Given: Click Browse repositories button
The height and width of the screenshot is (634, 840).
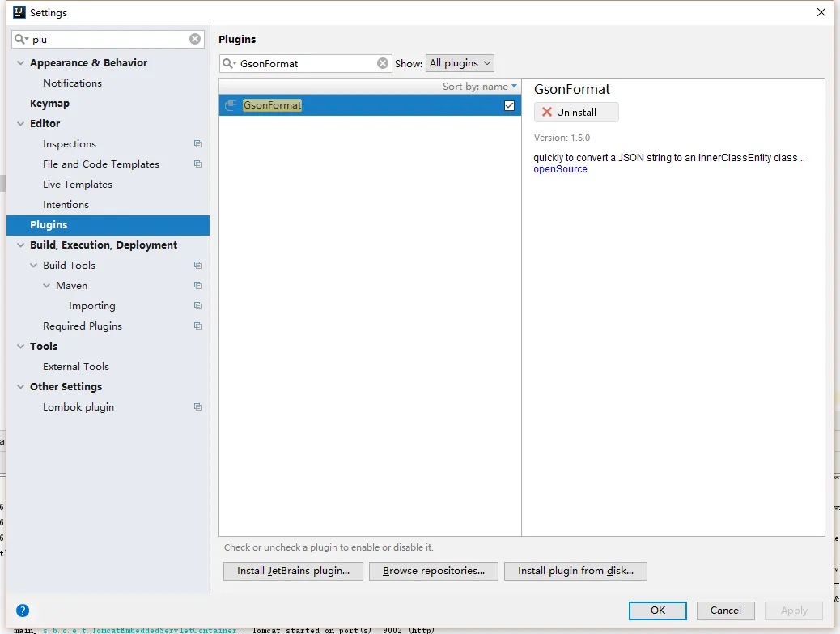Looking at the screenshot, I should pyautogui.click(x=434, y=571).
